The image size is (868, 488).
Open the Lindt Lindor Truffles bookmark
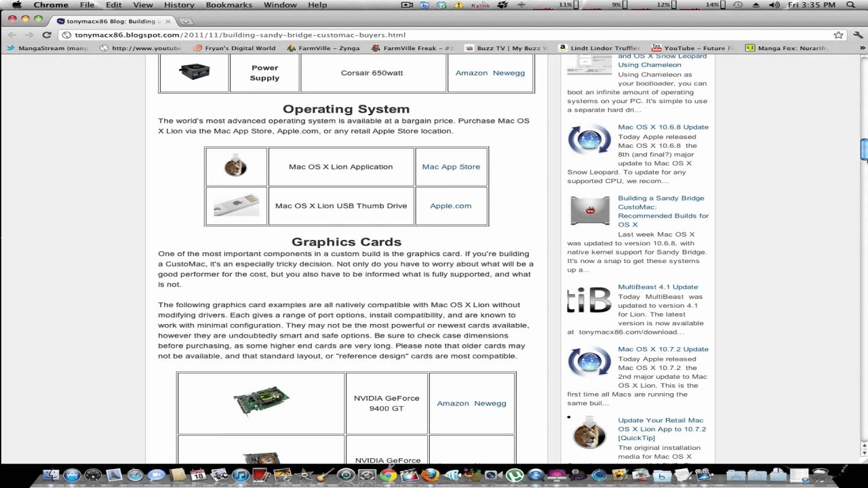tap(599, 48)
